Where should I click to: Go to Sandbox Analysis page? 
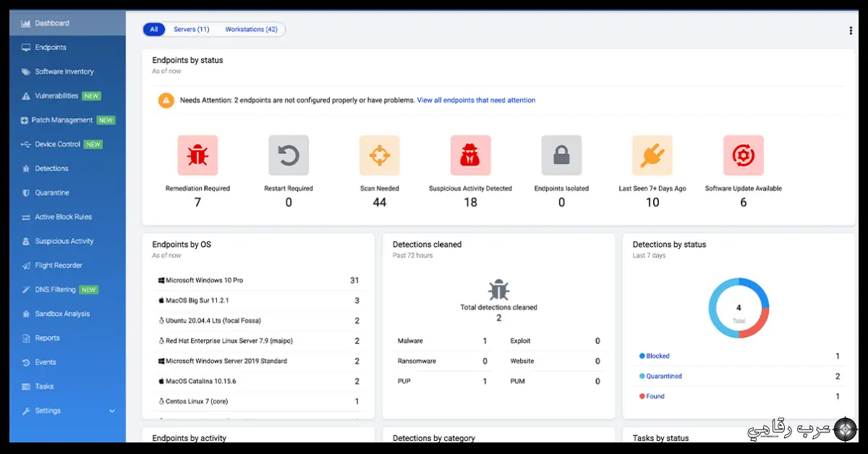[x=62, y=314]
